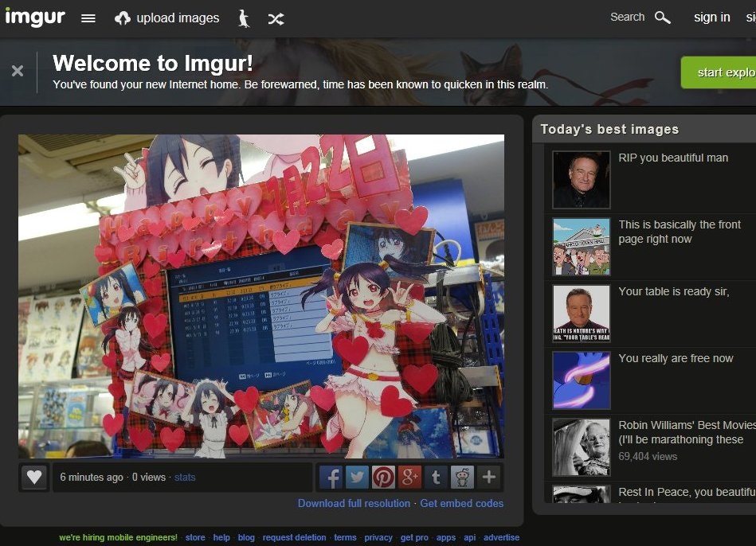Screen dimensions: 756x546
Task: Click Download full resolution link
Action: click(354, 503)
